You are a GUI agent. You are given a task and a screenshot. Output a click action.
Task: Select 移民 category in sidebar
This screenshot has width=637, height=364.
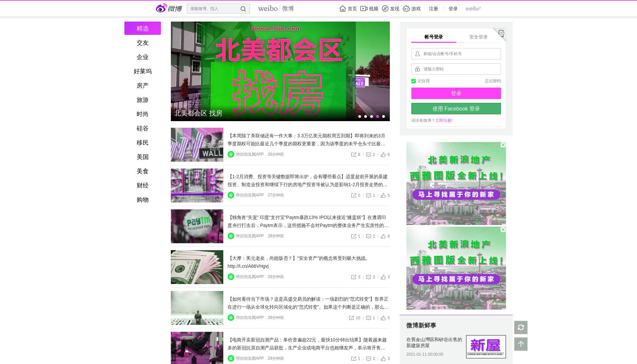(143, 143)
